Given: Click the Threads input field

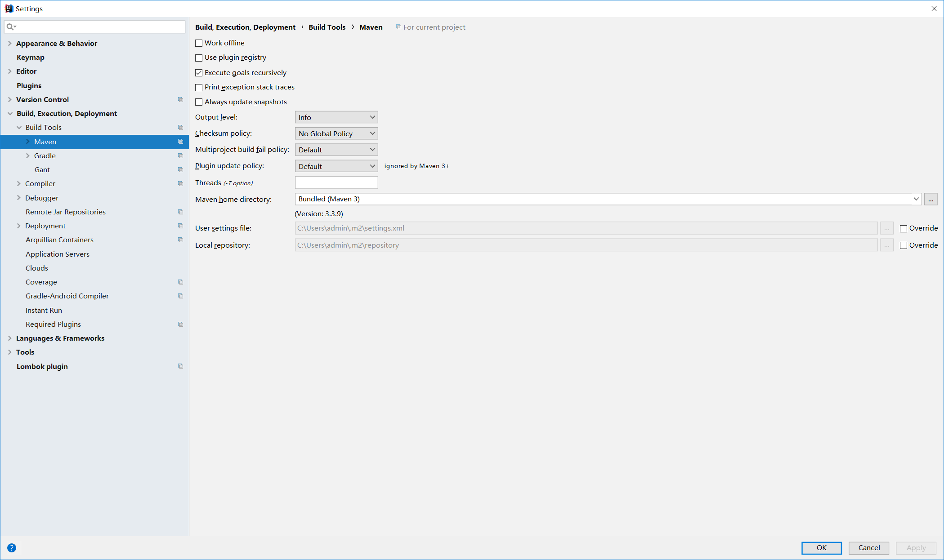Looking at the screenshot, I should 336,182.
